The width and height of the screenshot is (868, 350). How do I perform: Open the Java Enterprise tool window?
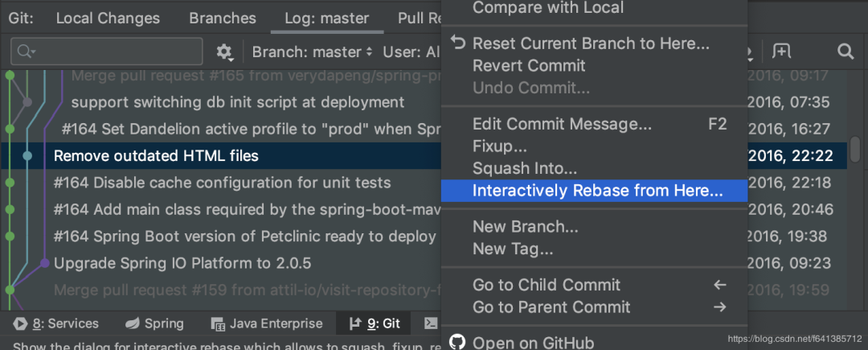[267, 323]
